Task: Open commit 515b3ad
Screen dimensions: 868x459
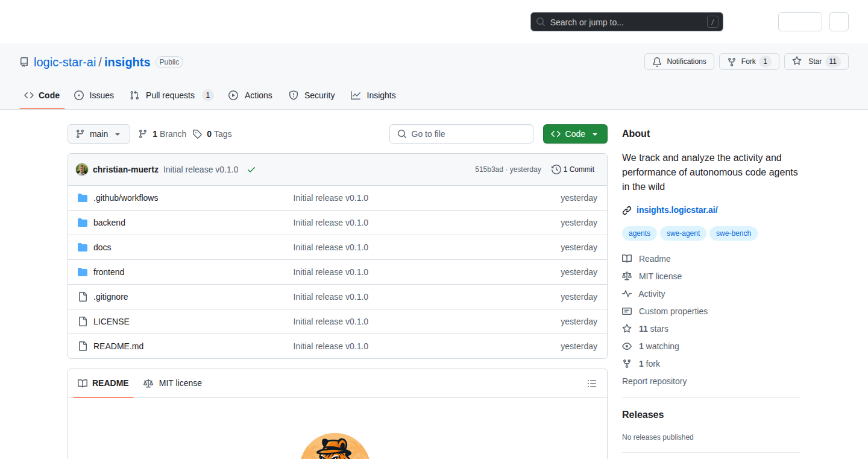Action: (x=489, y=169)
